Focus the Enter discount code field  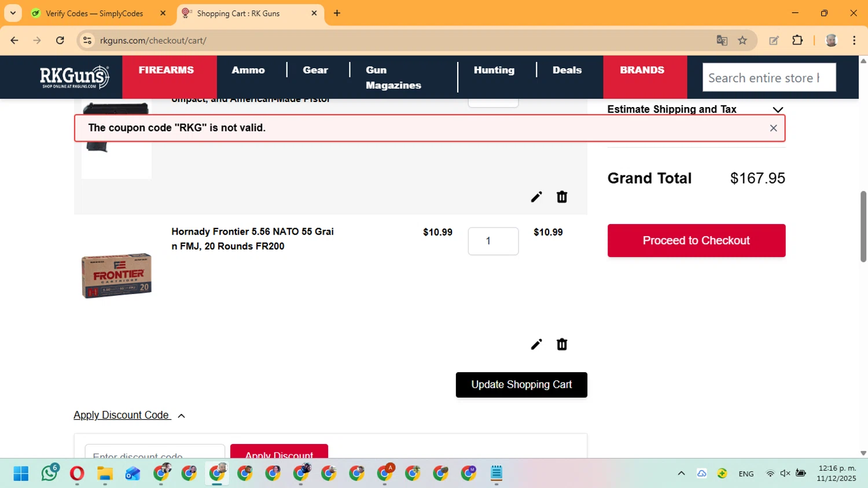155,452
